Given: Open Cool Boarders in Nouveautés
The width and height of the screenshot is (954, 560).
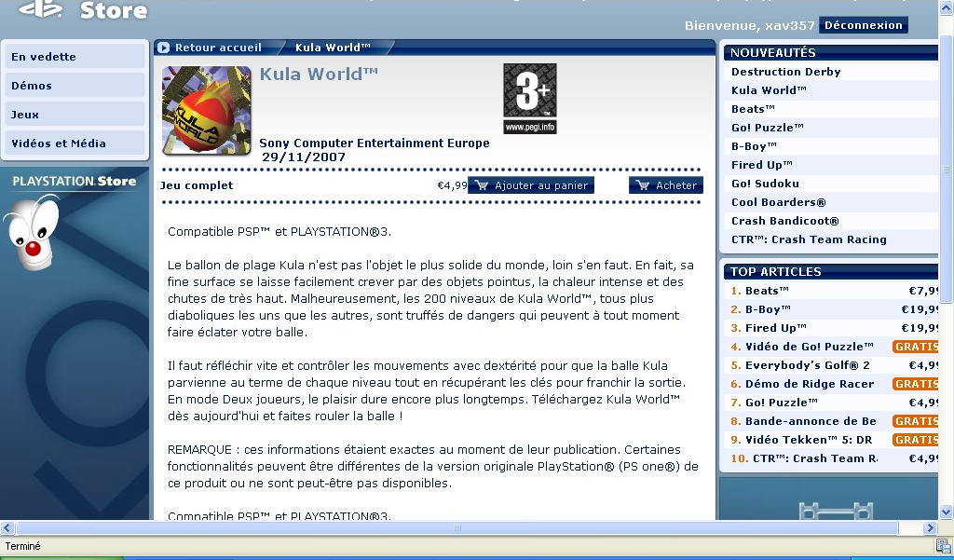Looking at the screenshot, I should [x=778, y=202].
